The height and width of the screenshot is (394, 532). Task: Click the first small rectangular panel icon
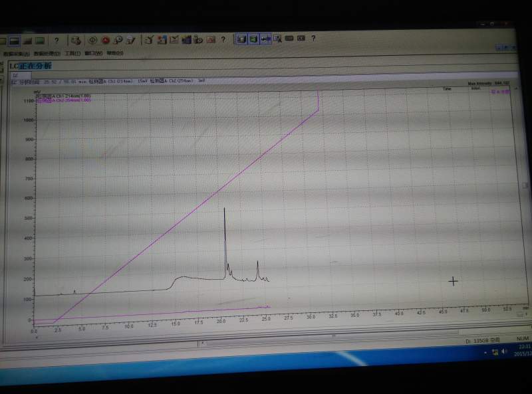(289, 39)
